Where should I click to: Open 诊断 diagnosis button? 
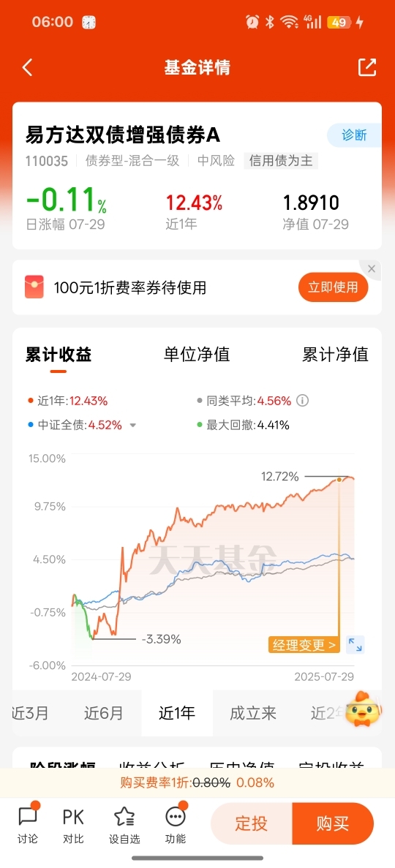[354, 135]
